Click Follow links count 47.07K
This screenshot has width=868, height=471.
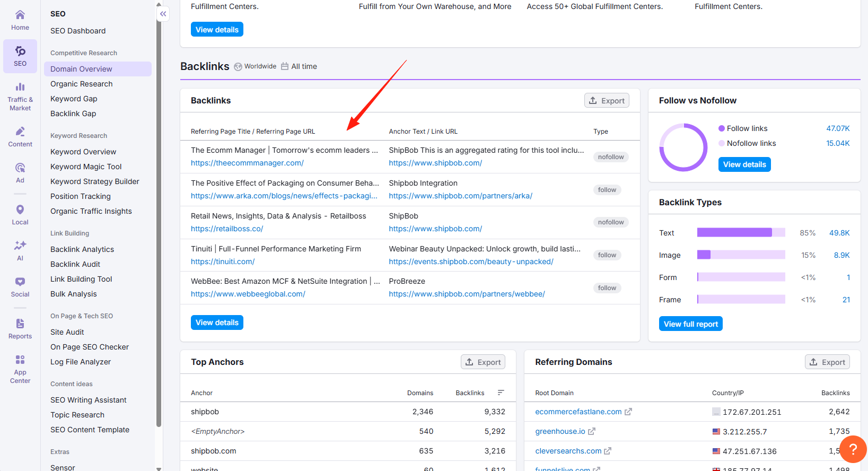pos(838,128)
